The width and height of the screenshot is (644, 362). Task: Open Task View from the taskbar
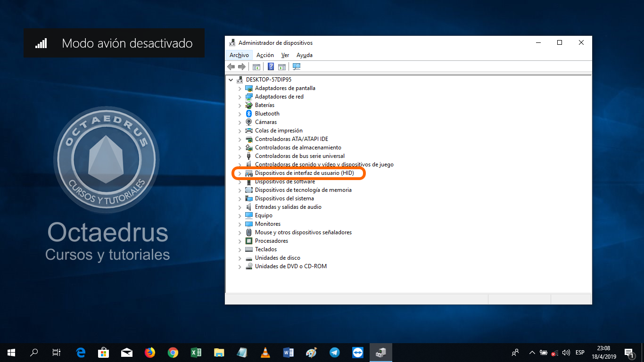pyautogui.click(x=57, y=353)
